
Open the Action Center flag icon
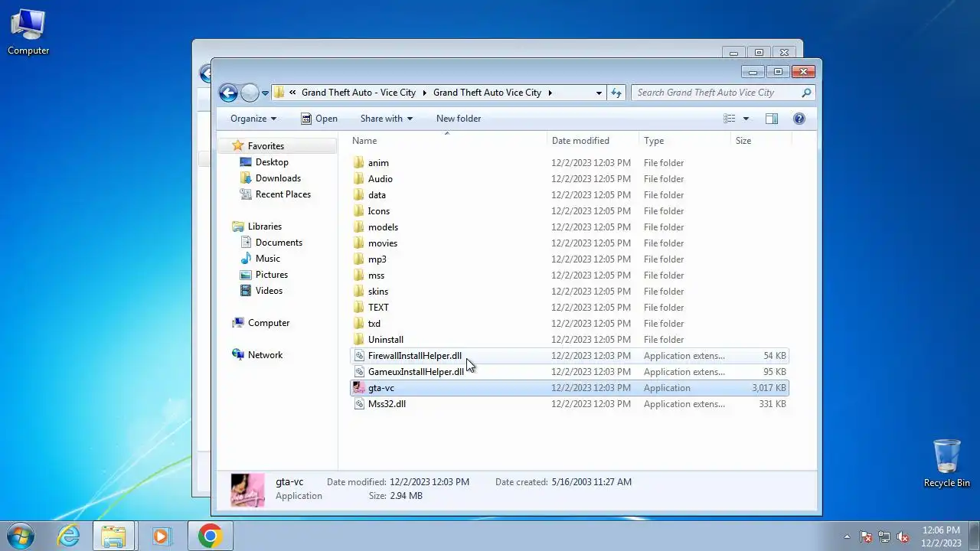click(x=866, y=537)
